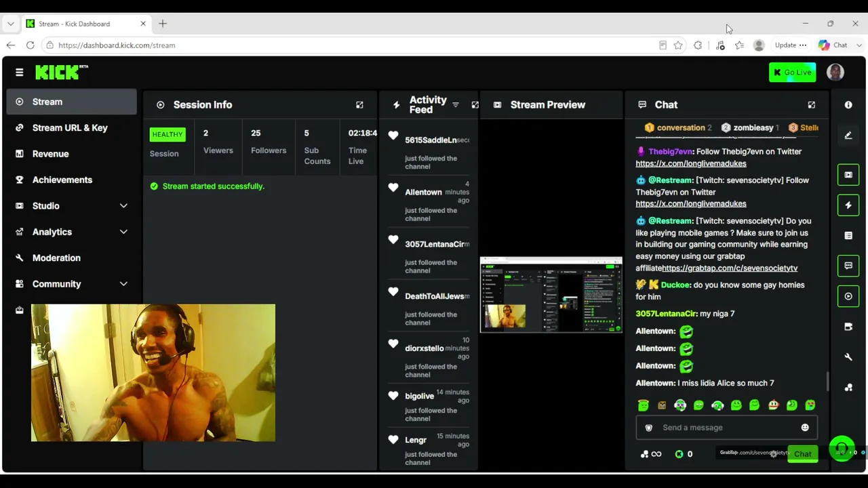Open Thebig7evn's x.com/longlivemadukes link

pos(691,163)
